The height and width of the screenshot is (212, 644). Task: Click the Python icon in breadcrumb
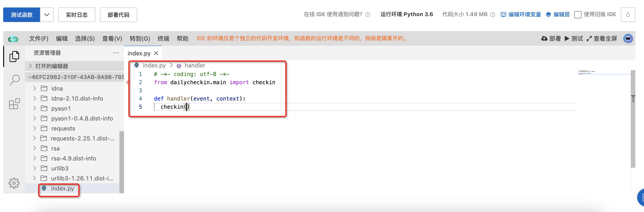pyautogui.click(x=137, y=65)
